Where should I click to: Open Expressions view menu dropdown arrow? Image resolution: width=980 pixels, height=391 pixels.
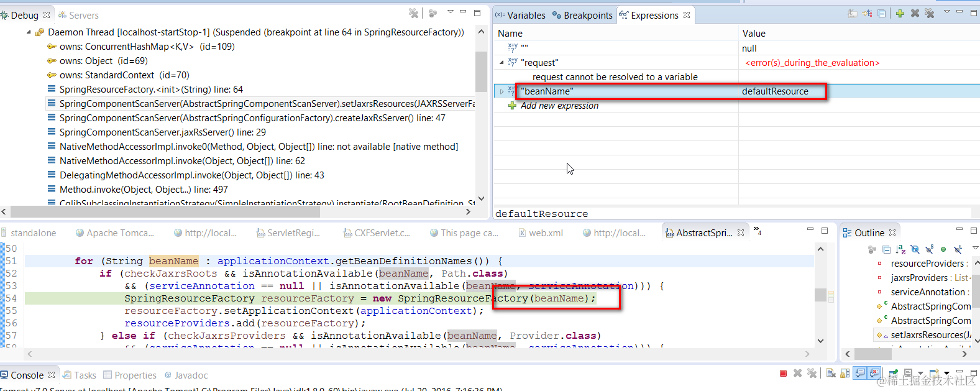(x=947, y=12)
